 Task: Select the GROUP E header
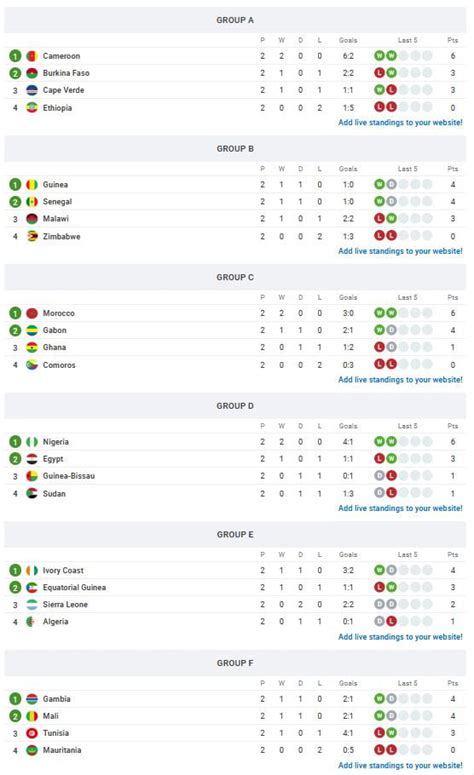point(235,534)
